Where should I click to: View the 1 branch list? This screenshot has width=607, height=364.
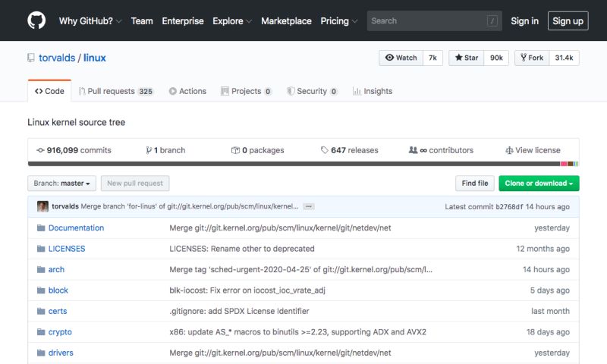[165, 150]
